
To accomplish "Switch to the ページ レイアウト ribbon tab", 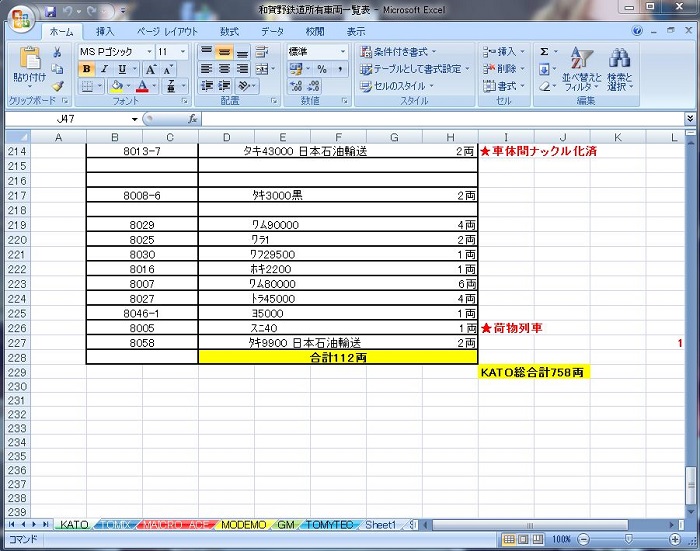I will pos(167,31).
